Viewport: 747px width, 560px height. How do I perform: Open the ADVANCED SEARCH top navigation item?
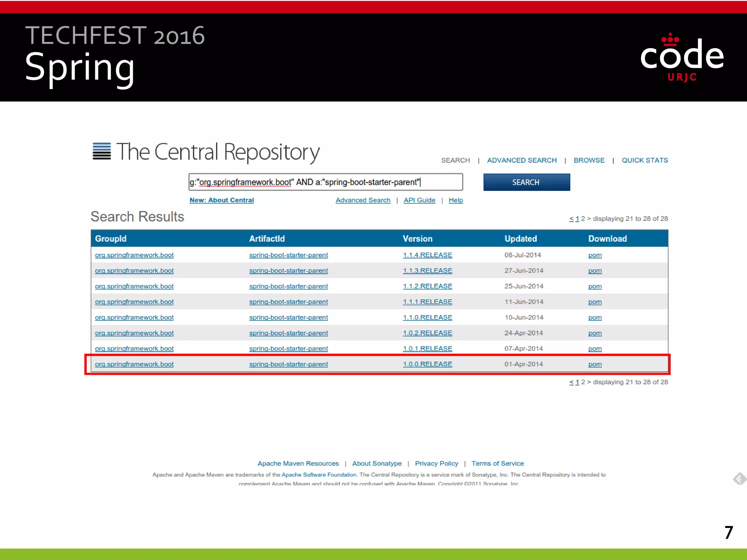pos(522,160)
